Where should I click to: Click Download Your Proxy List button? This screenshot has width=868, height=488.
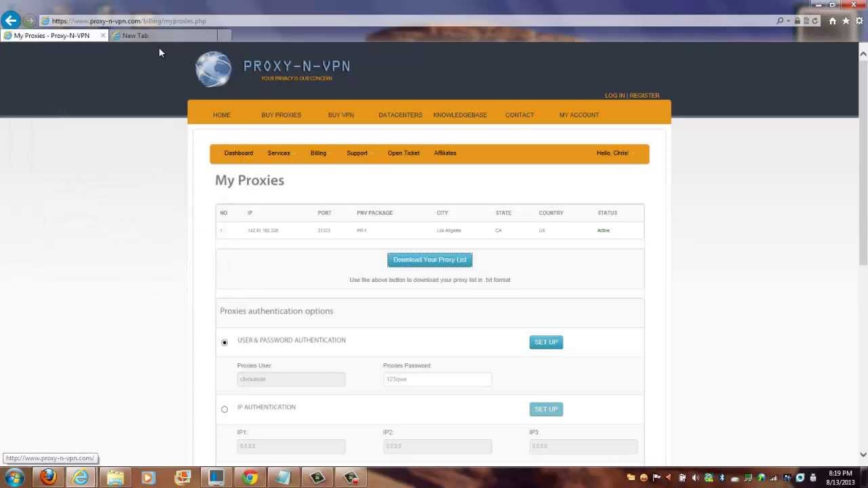point(430,260)
